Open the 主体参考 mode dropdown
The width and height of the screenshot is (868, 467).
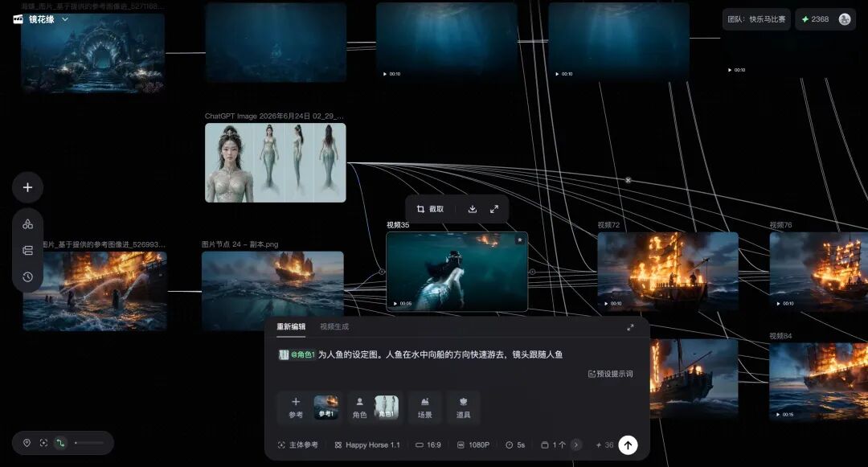coord(297,444)
